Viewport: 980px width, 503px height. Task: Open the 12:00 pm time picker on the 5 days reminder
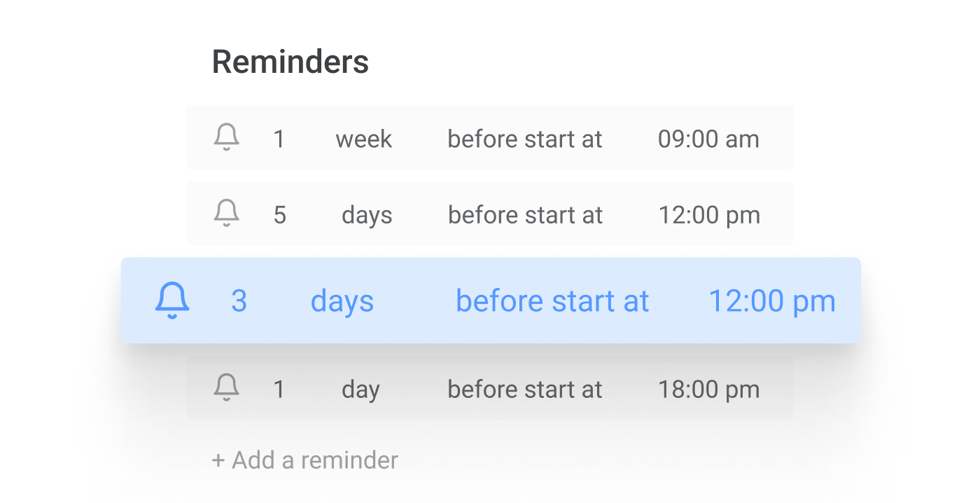point(709,214)
